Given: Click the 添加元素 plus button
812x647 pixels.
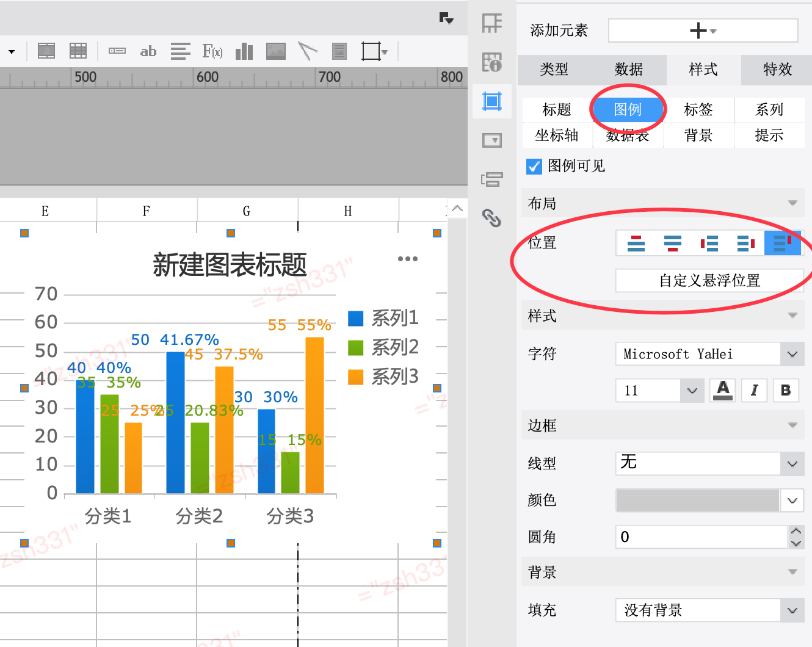Looking at the screenshot, I should pos(703,31).
